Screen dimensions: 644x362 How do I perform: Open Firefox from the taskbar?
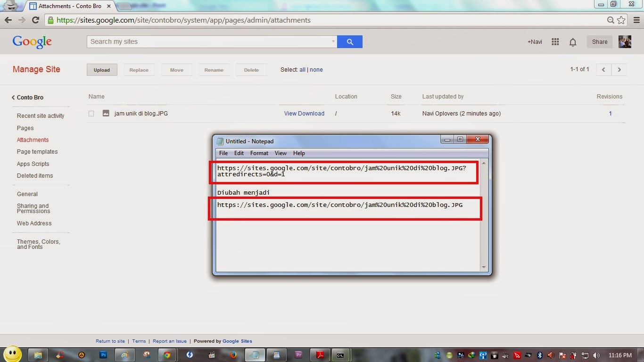click(x=233, y=355)
